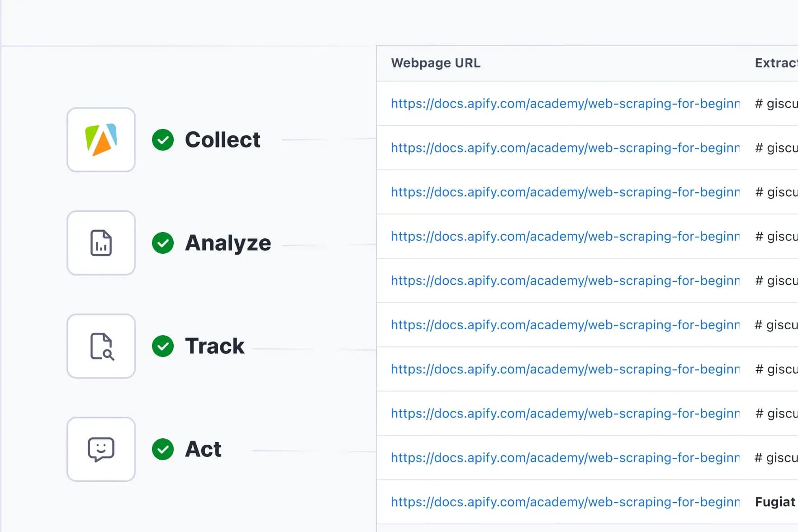Open the first docs.apify.com URL link

click(565, 104)
